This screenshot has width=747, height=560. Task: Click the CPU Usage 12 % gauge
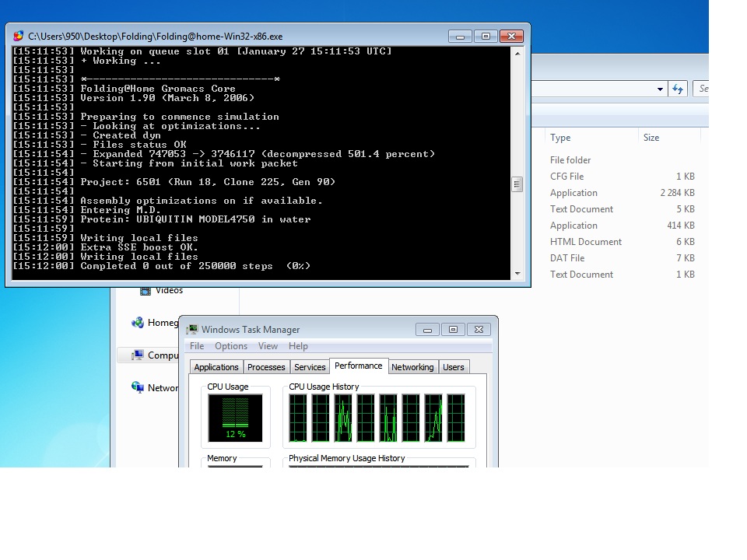tap(235, 418)
